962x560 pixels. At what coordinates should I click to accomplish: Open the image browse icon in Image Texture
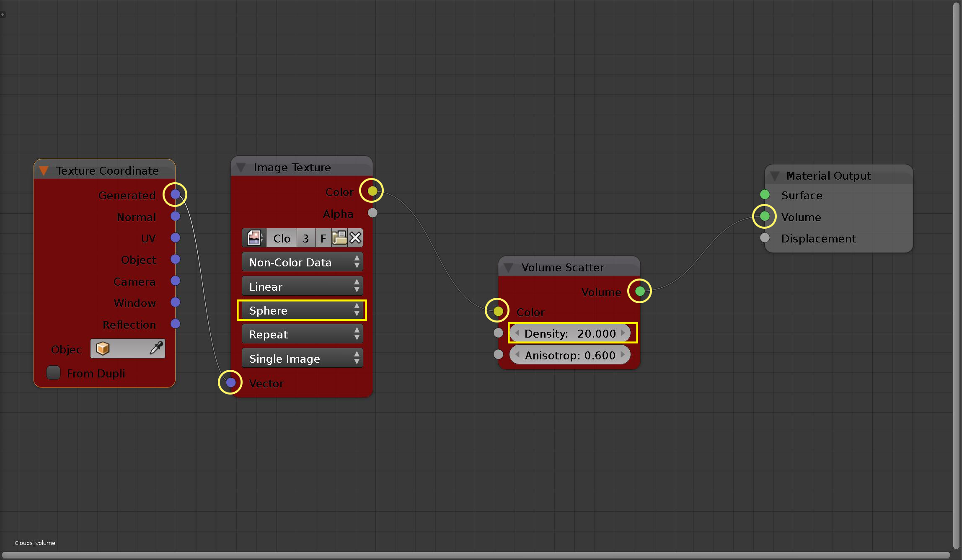pyautogui.click(x=254, y=238)
